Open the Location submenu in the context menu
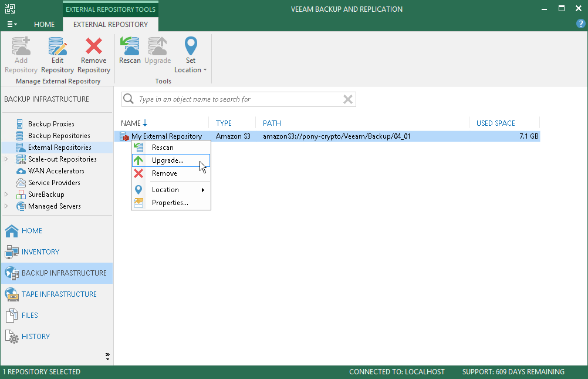 point(171,190)
